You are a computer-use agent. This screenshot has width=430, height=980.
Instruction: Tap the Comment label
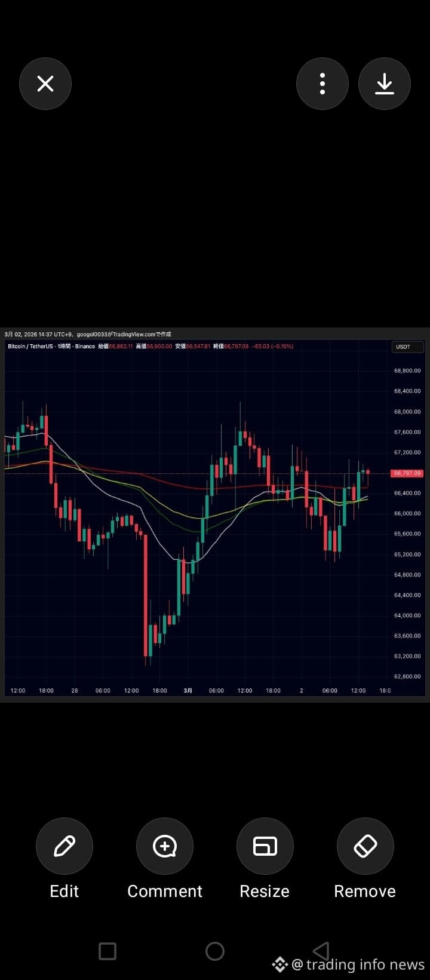pyautogui.click(x=165, y=891)
